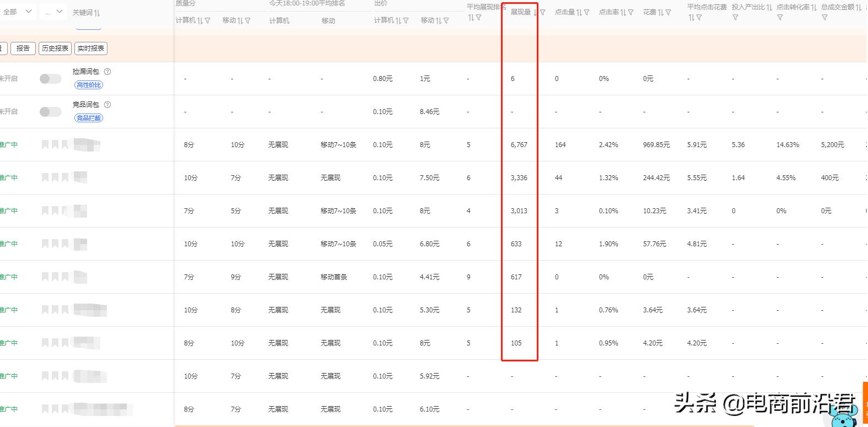868x427 pixels.
Task: Sort 质量分 计算机 column
Action: [x=200, y=20]
